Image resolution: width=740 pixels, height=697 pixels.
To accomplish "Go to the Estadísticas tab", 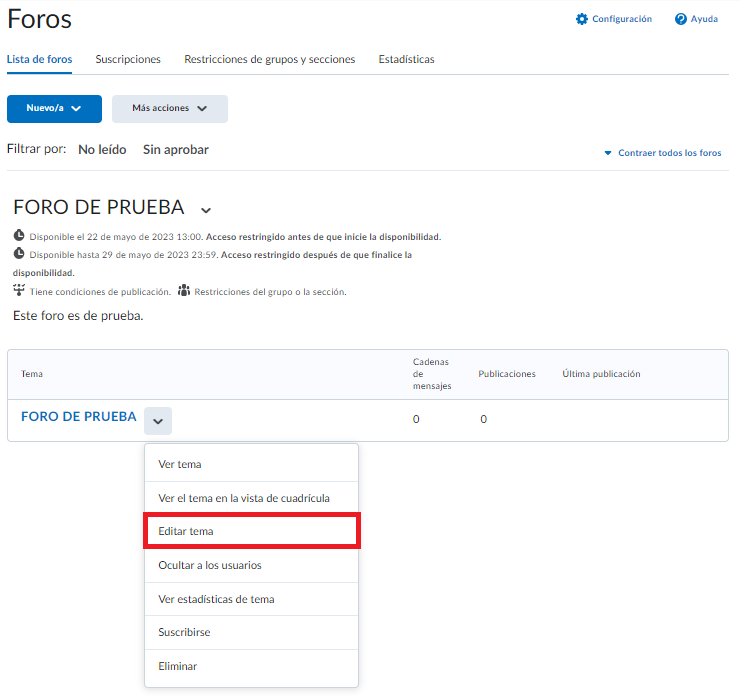I will 406,59.
